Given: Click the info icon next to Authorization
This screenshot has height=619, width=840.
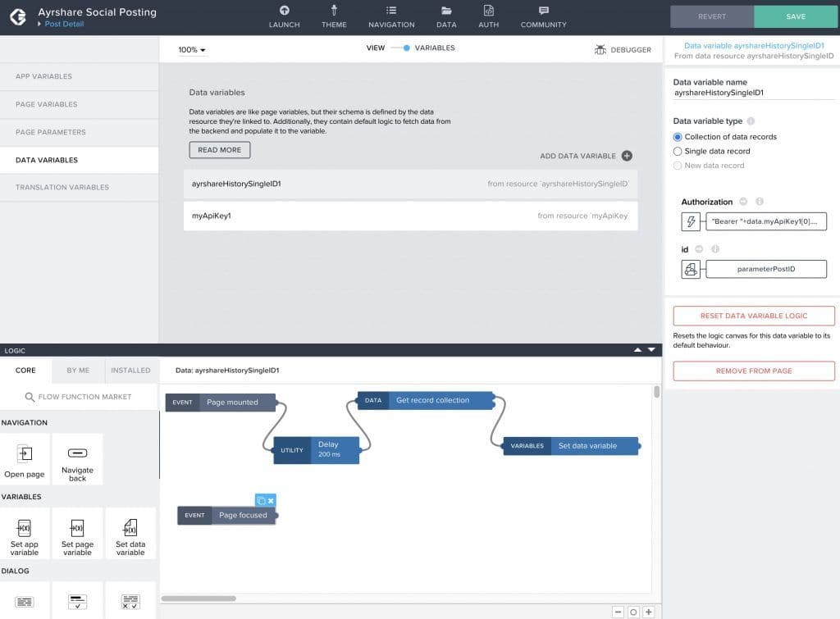Looking at the screenshot, I should [759, 202].
